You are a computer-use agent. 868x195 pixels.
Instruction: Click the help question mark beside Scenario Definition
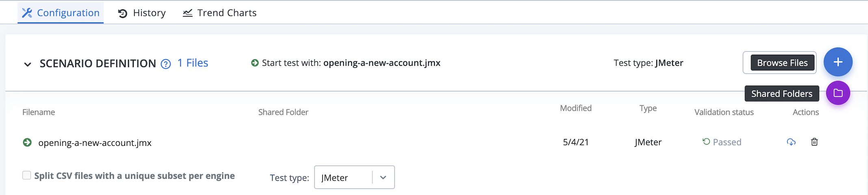point(166,64)
